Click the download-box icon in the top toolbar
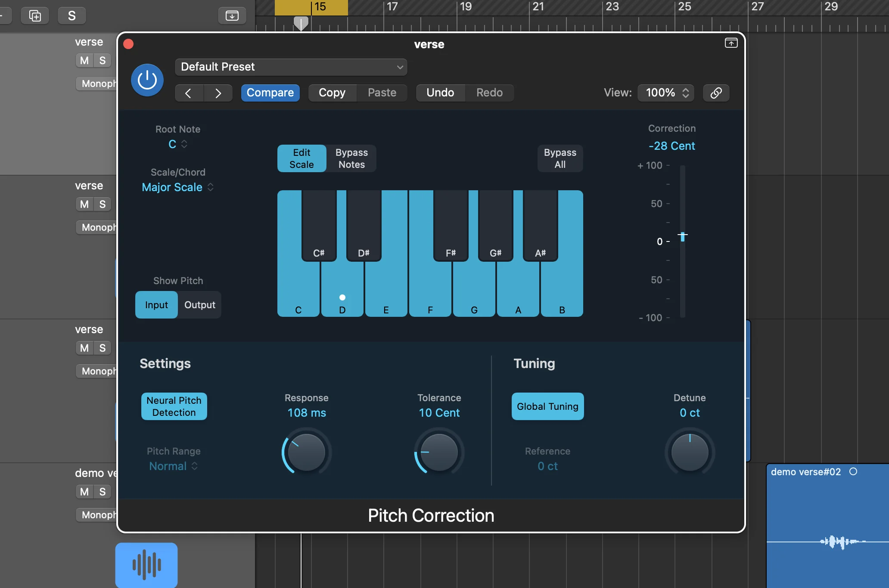The height and width of the screenshot is (588, 889). point(232,15)
